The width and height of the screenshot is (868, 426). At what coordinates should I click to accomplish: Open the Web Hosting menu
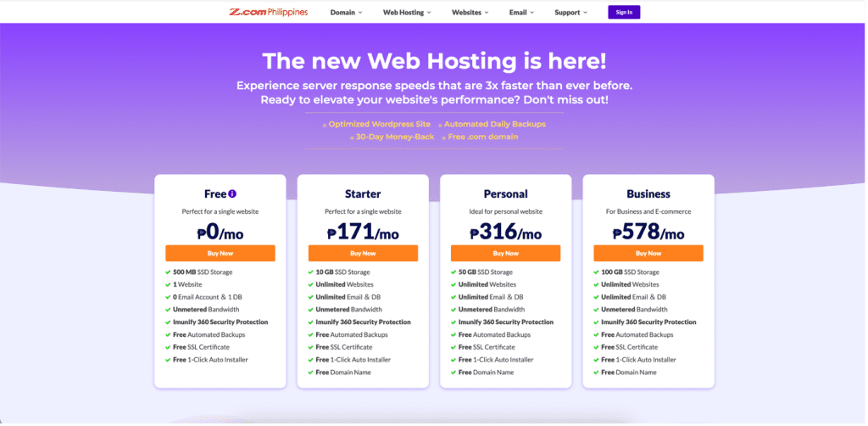tap(407, 12)
